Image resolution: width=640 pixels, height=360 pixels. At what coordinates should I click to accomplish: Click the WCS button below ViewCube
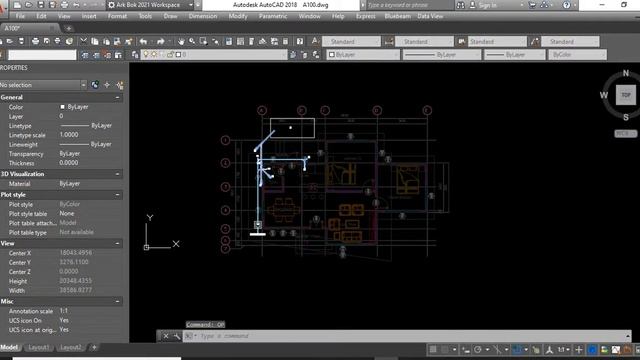coord(625,133)
